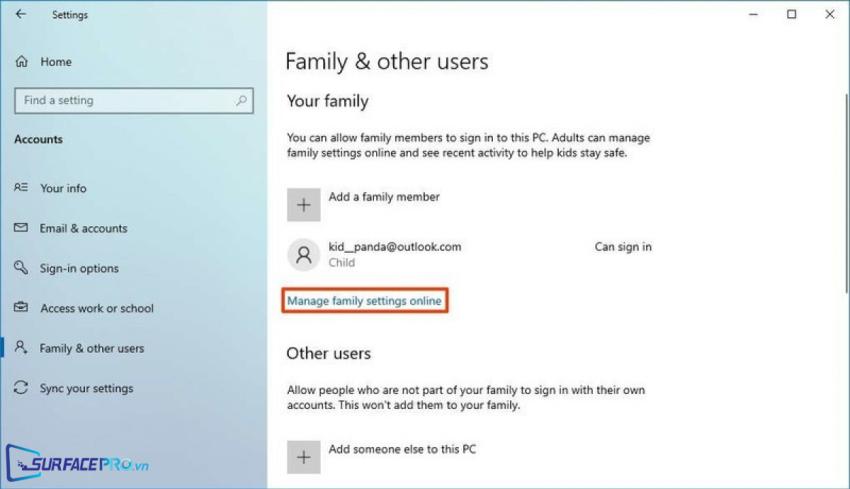The height and width of the screenshot is (489, 850).
Task: Click the search magnifier icon
Action: tap(241, 100)
